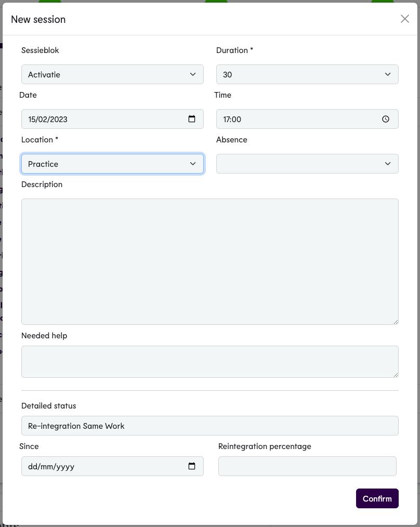
Task: Click the Confirm button
Action: tap(377, 498)
